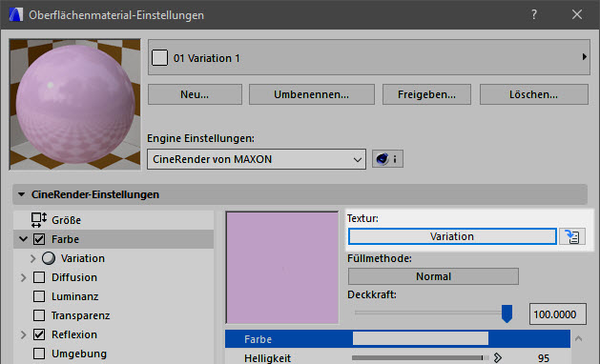Open the material list flyout arrow
The height and width of the screenshot is (364, 600).
(x=585, y=57)
